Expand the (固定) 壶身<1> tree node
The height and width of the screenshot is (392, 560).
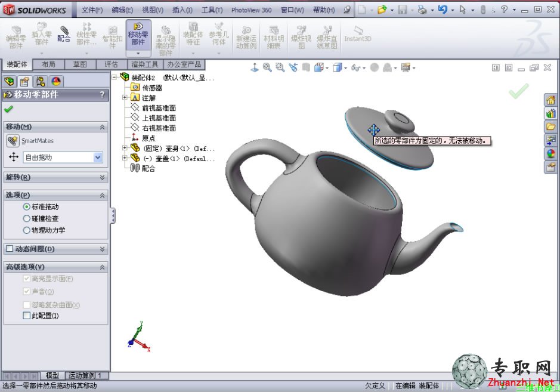coord(125,147)
